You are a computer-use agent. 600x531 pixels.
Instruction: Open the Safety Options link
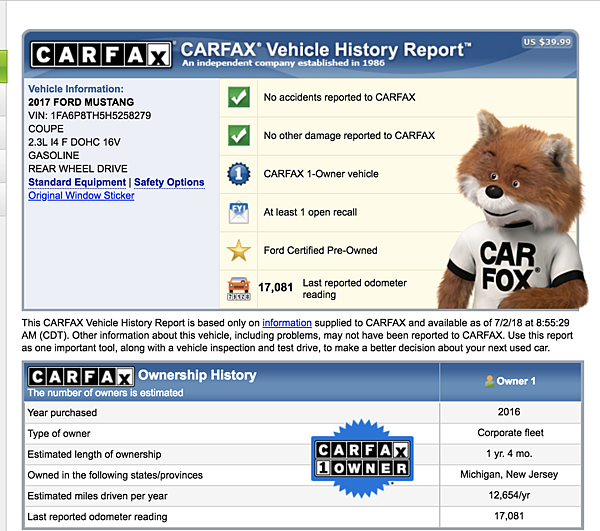click(x=169, y=182)
